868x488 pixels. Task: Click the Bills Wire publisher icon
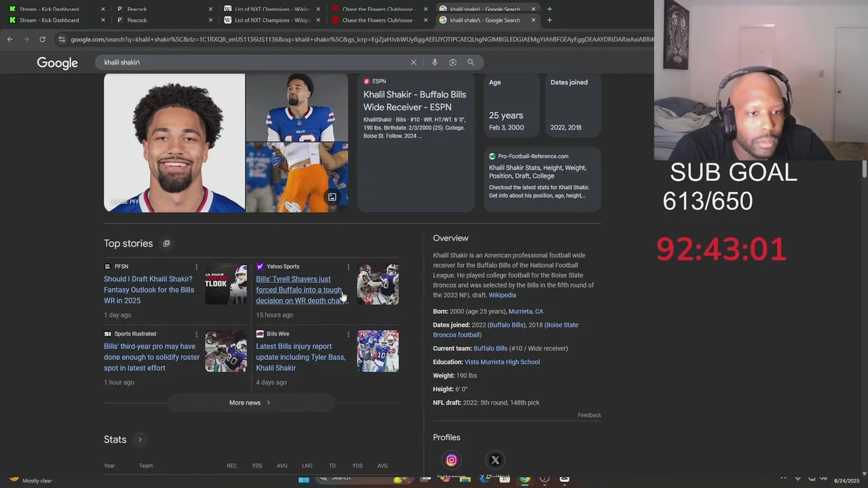click(260, 334)
